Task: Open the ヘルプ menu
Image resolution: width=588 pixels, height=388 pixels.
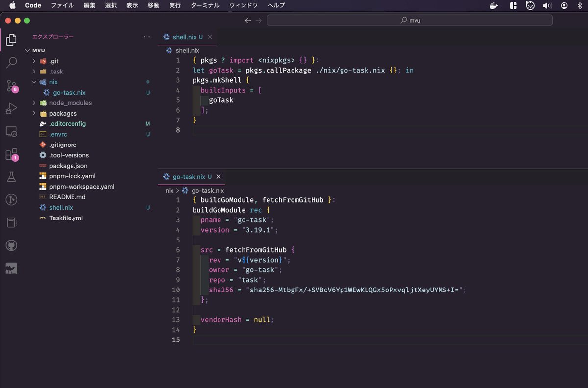Action: pyautogui.click(x=277, y=5)
